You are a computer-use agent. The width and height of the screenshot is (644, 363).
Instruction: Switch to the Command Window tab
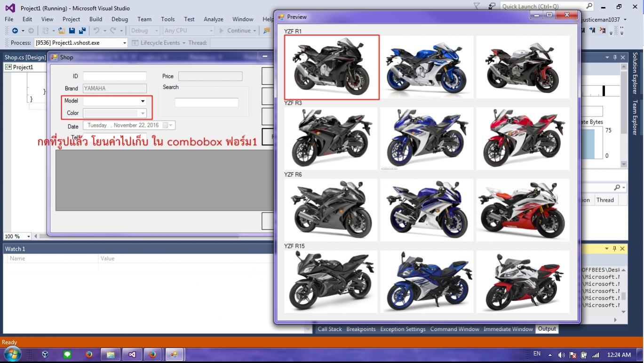pyautogui.click(x=454, y=329)
